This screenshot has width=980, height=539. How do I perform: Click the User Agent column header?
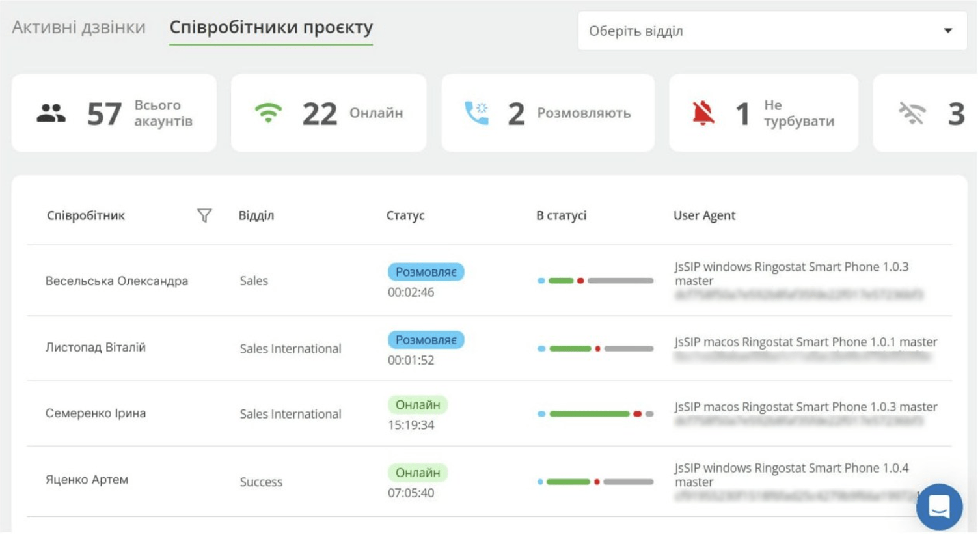coord(704,215)
